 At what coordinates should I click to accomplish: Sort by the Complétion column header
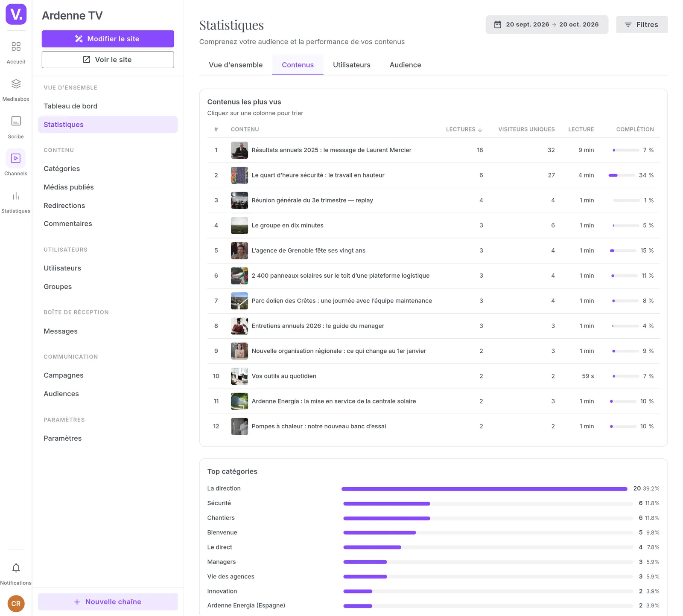(635, 129)
